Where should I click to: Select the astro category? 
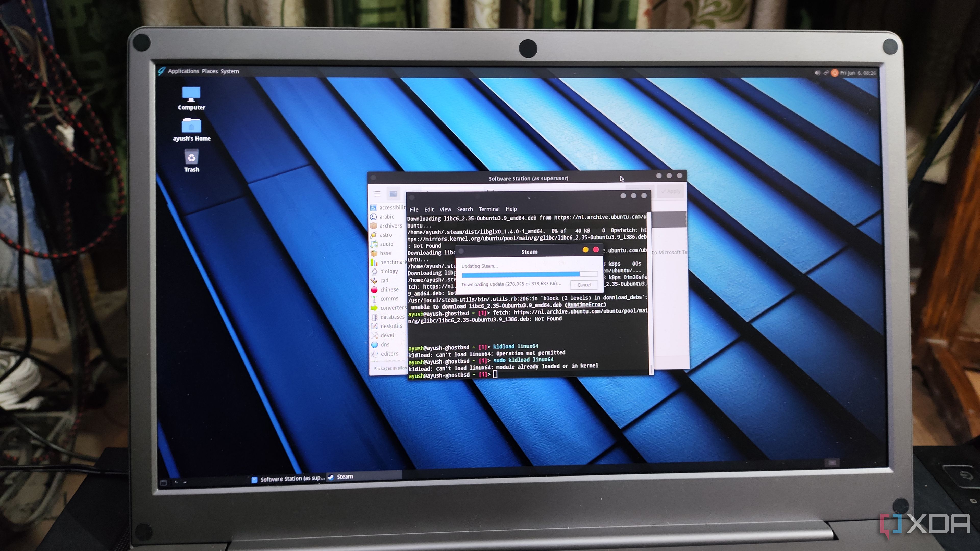tap(382, 235)
